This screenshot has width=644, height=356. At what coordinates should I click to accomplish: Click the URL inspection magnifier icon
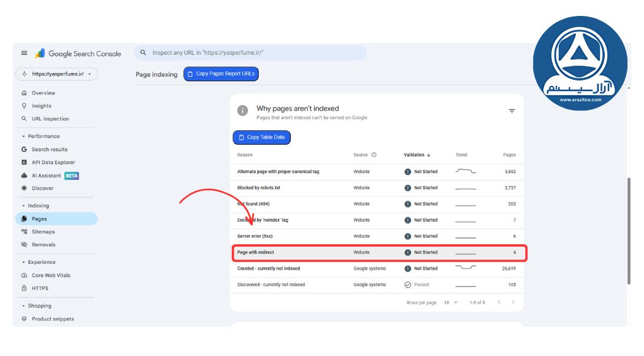coord(25,118)
